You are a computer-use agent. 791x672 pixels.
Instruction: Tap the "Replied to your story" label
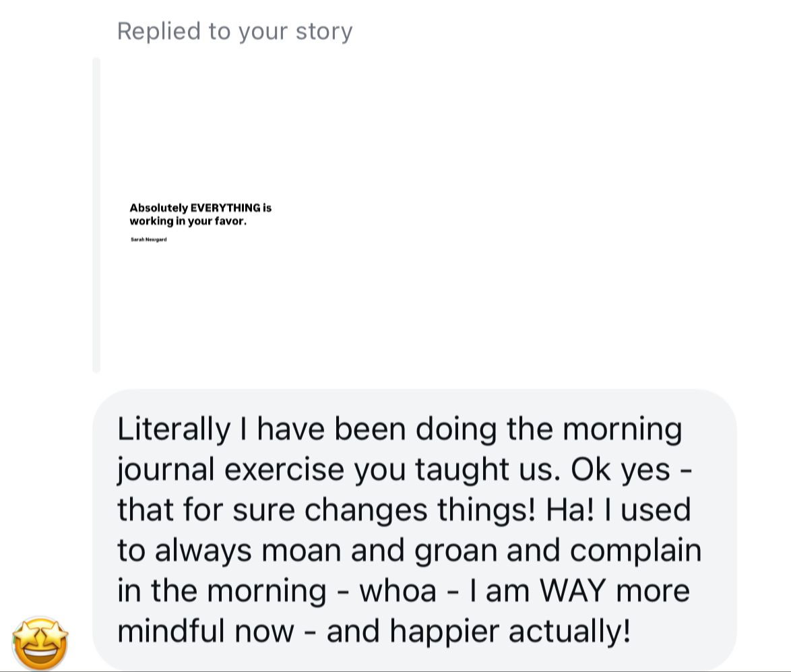tap(234, 31)
